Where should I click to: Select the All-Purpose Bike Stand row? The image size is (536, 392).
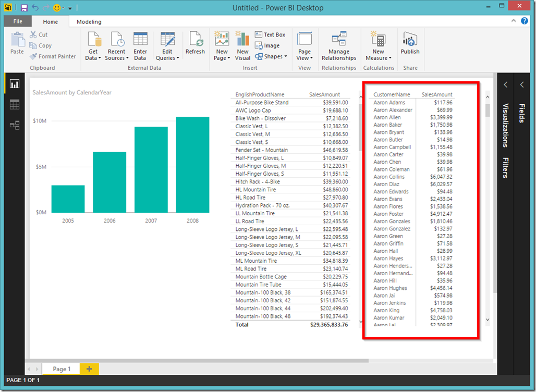click(290, 103)
